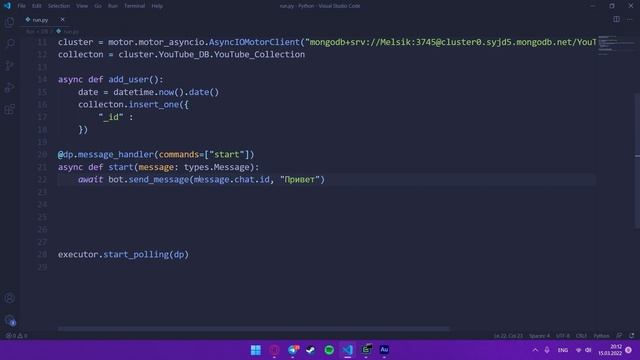
Task: Open the Search view in the activity bar
Action: click(10, 43)
